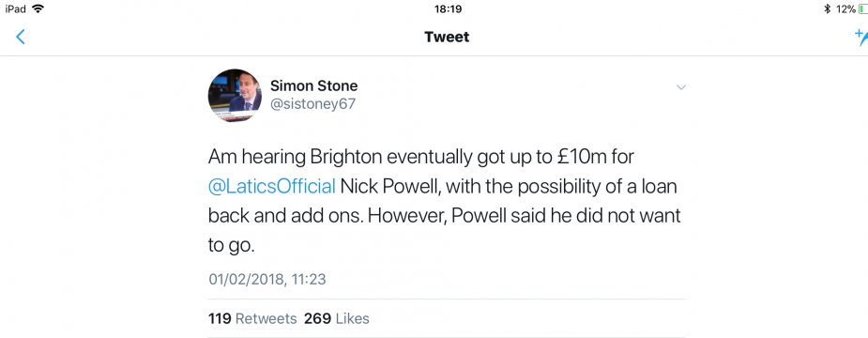Tap the back arrow to leave the tweet
The width and height of the screenshot is (868, 338).
21,38
